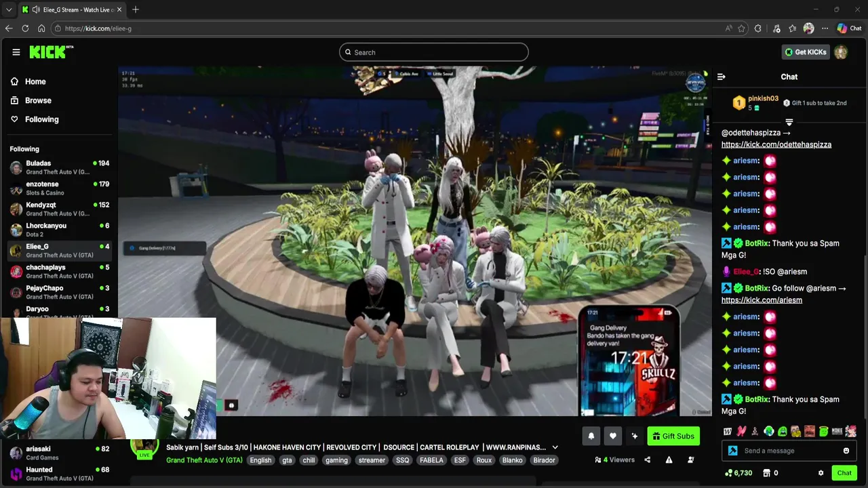Open browser extensions puzzle icon
The width and height of the screenshot is (868, 488).
[x=757, y=28]
